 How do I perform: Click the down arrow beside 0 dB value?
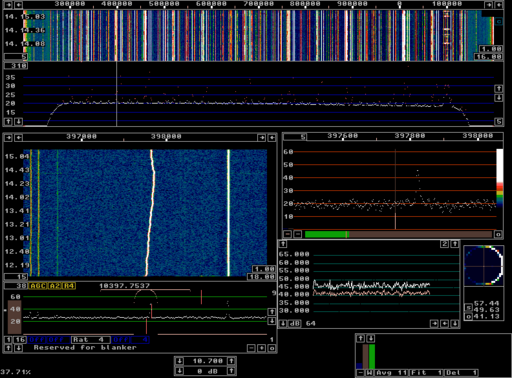(180, 371)
